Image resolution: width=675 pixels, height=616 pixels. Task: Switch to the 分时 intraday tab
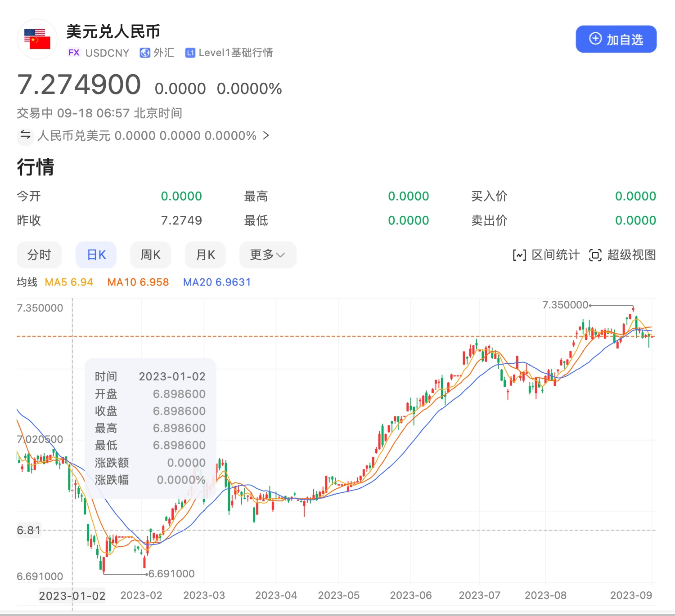[39, 255]
